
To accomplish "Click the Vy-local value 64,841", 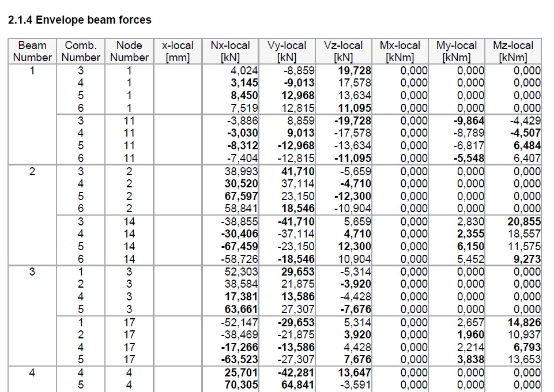I will coord(298,385).
